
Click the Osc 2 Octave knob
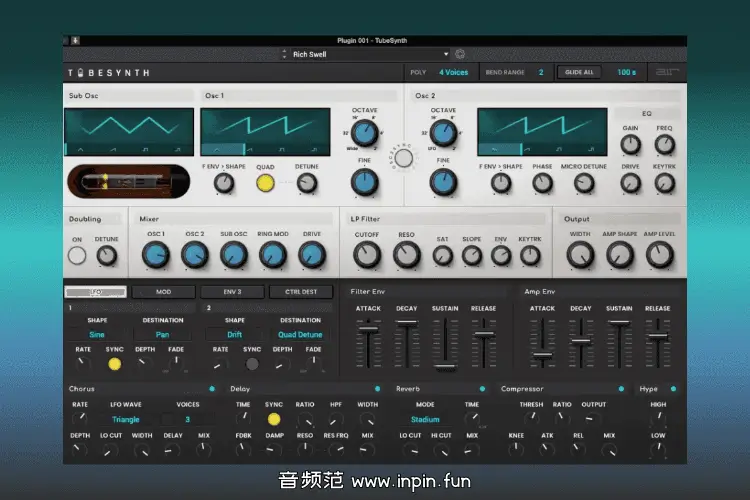click(x=443, y=133)
